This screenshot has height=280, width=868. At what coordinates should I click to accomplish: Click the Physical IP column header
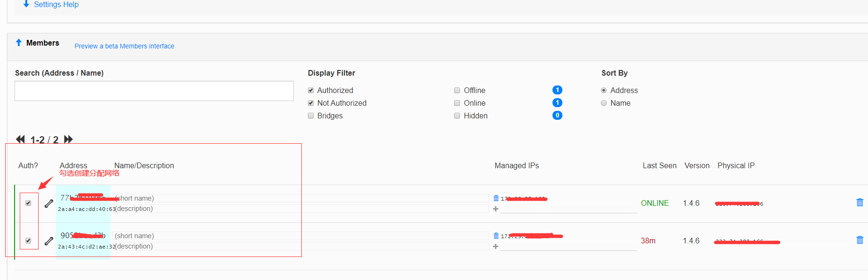click(736, 165)
